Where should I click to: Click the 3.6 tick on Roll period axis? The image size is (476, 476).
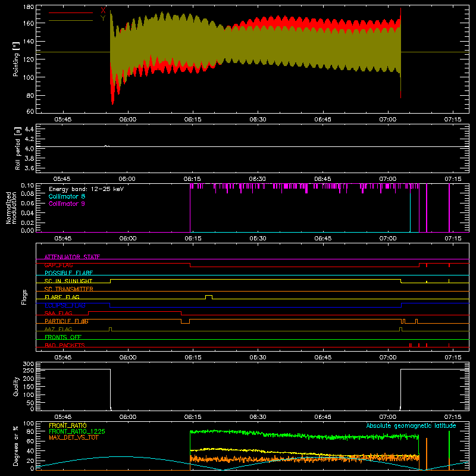29,168
